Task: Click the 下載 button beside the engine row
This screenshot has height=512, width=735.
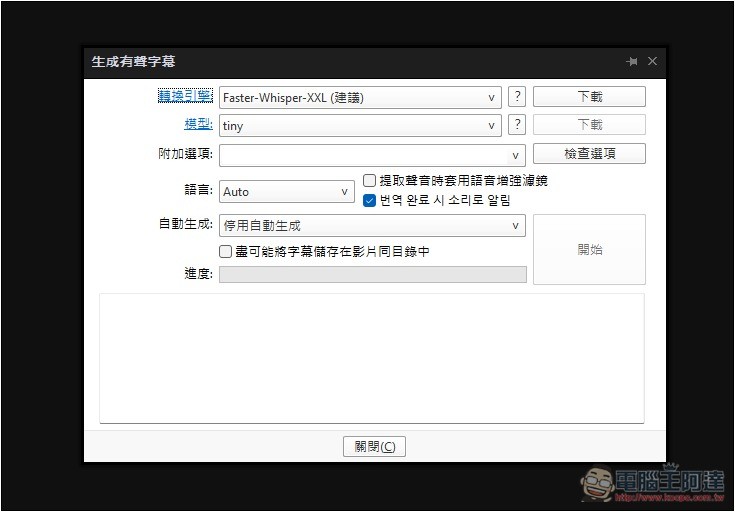Action: coord(589,97)
